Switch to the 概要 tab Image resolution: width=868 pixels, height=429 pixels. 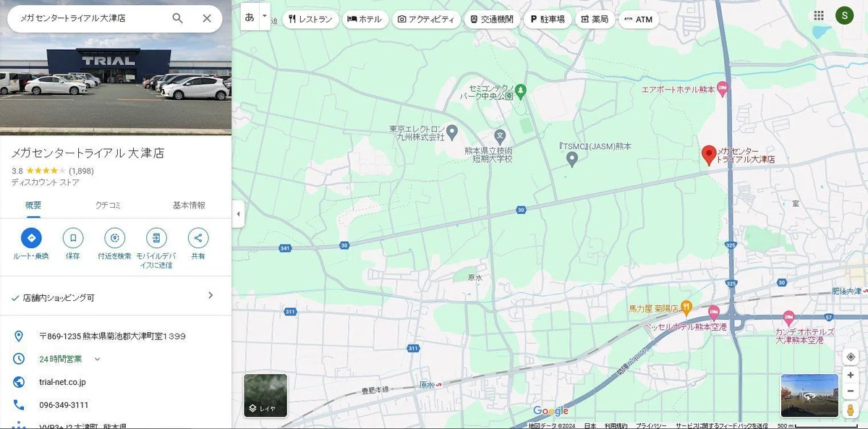point(33,205)
